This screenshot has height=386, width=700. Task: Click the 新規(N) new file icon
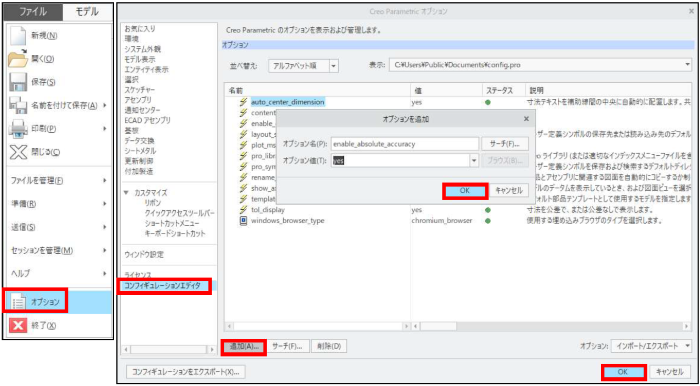(x=17, y=36)
